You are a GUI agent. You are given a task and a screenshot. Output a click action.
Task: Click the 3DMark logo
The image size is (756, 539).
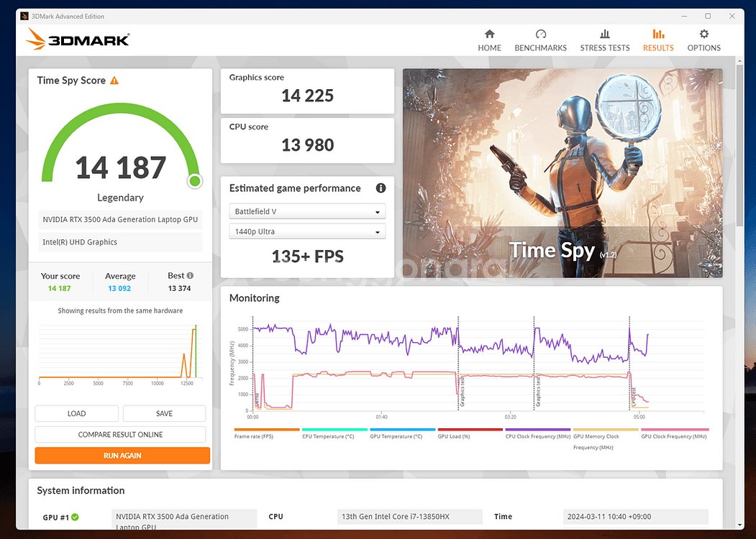[78, 39]
